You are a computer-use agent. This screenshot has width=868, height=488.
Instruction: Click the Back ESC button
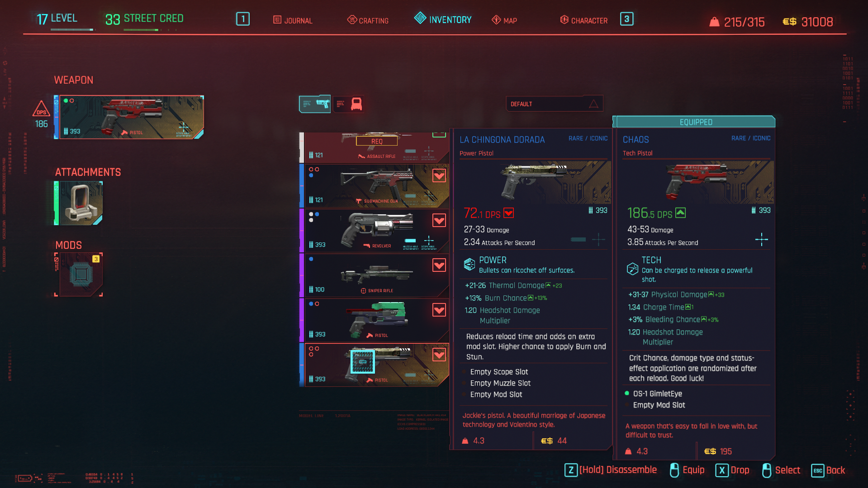coord(817,470)
